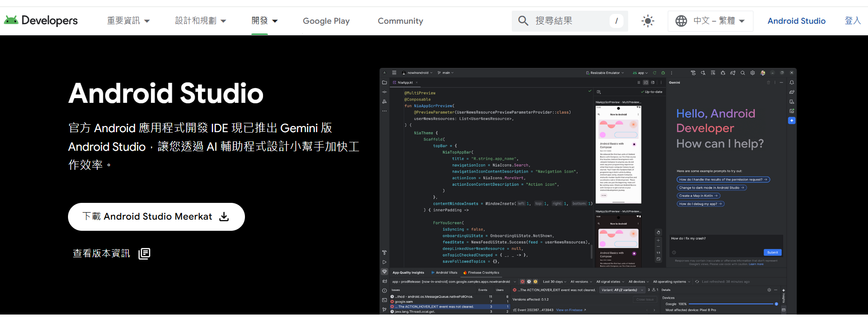The height and width of the screenshot is (335, 868).
Task: Open the Variant: All (2 variants) dropdown
Action: [x=622, y=290]
